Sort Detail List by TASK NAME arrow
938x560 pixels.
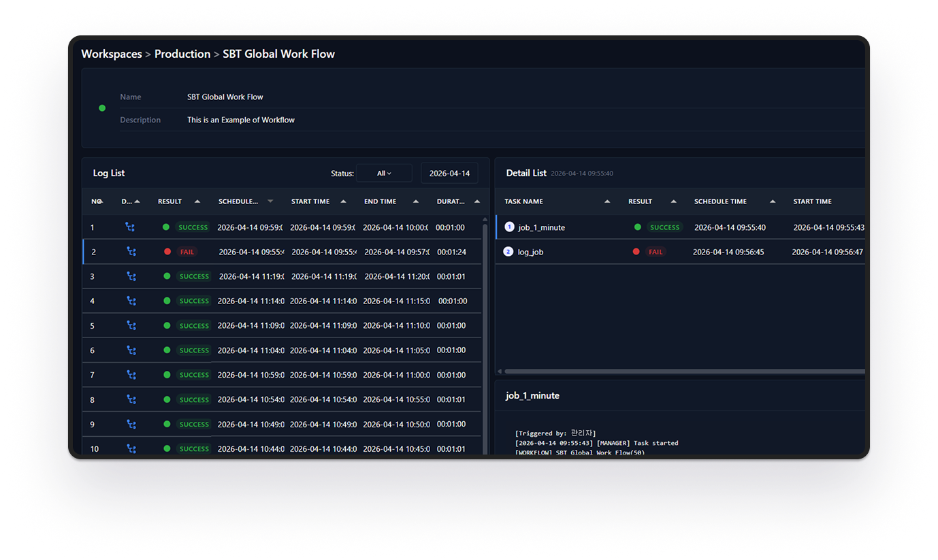point(607,201)
